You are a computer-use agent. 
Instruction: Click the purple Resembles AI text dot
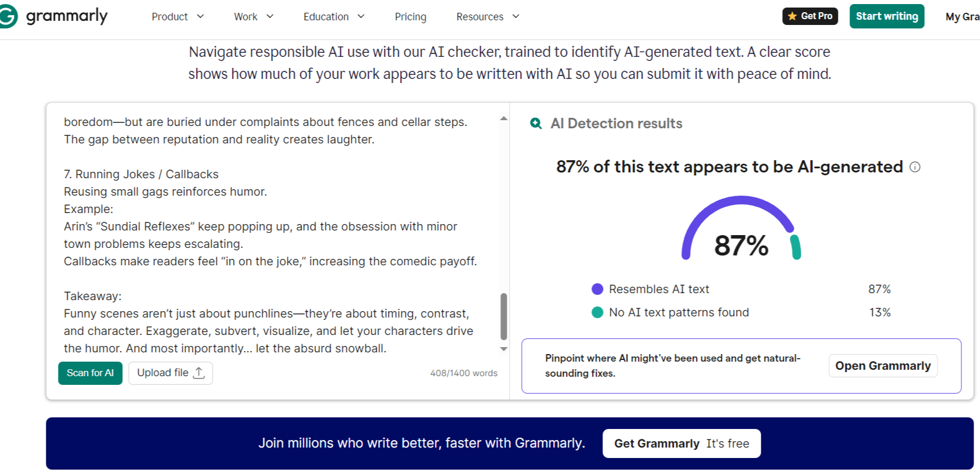click(597, 289)
